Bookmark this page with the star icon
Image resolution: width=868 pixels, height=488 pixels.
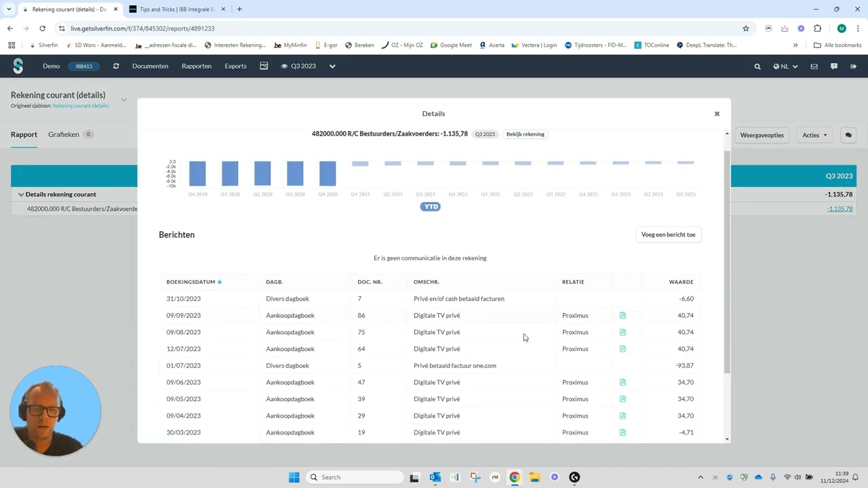[746, 28]
